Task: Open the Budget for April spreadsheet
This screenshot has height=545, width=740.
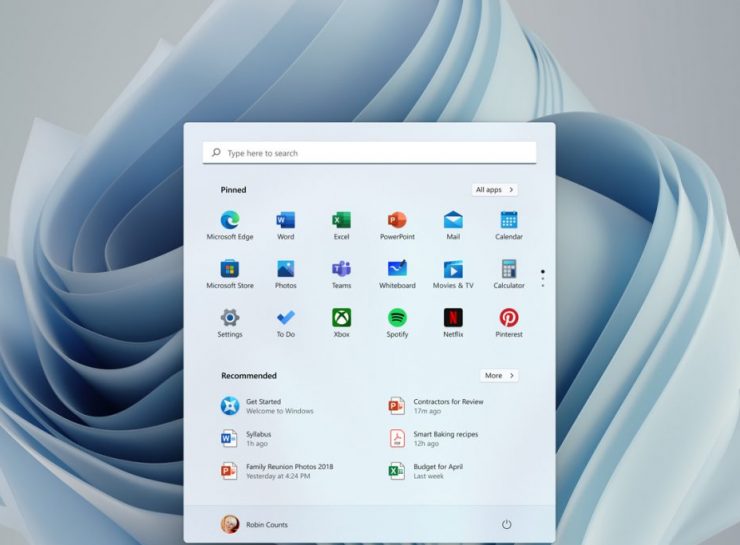Action: tap(430, 470)
